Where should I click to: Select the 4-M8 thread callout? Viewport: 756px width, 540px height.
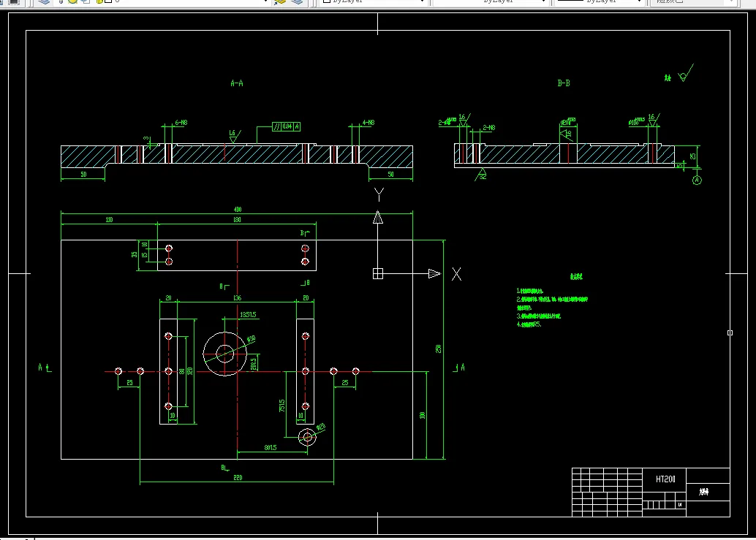tap(368, 123)
